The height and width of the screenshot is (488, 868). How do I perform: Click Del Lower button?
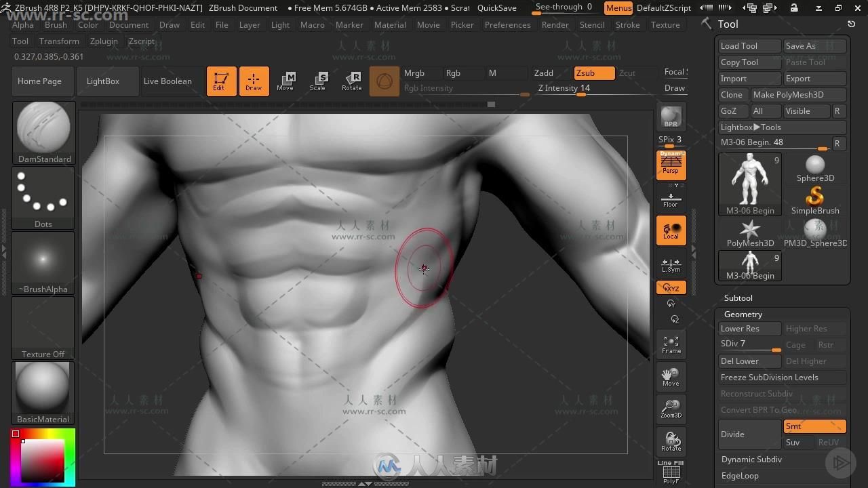749,361
